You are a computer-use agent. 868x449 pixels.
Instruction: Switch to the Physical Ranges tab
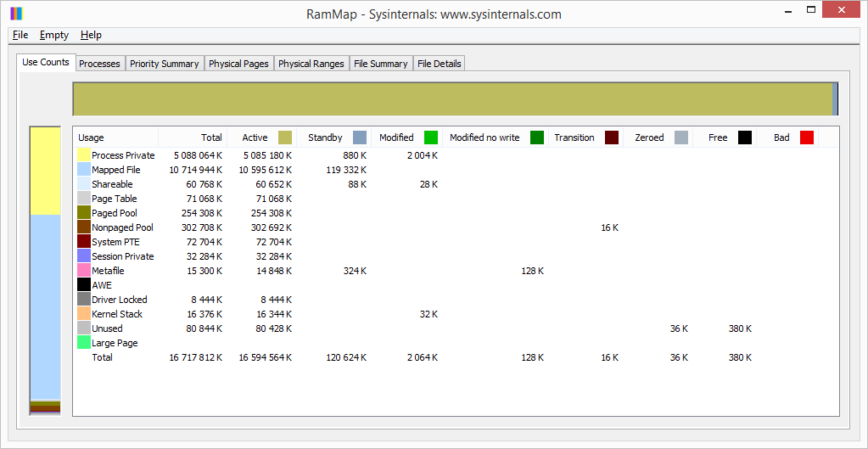311,64
